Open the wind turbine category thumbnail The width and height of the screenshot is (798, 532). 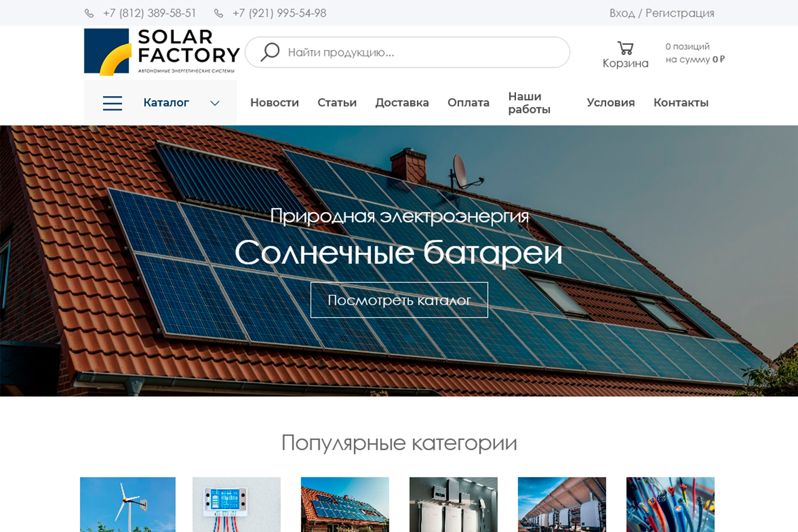click(x=128, y=505)
